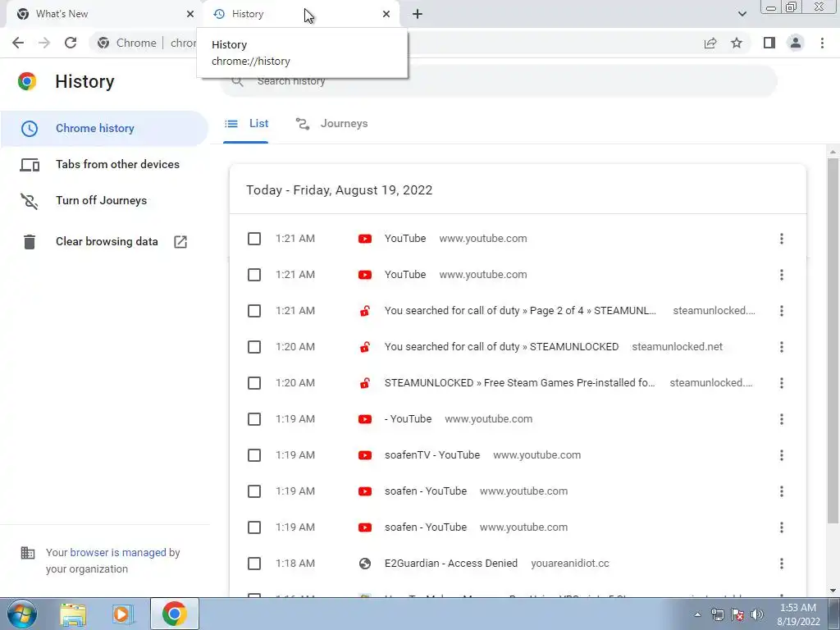840x630 pixels.
Task: Check the second 1:21 AM YouTube entry
Action: [x=254, y=275]
